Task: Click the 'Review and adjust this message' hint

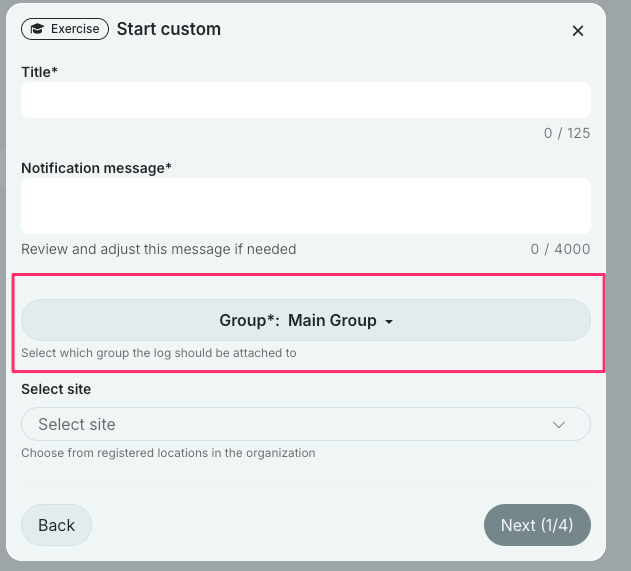Action: (158, 249)
